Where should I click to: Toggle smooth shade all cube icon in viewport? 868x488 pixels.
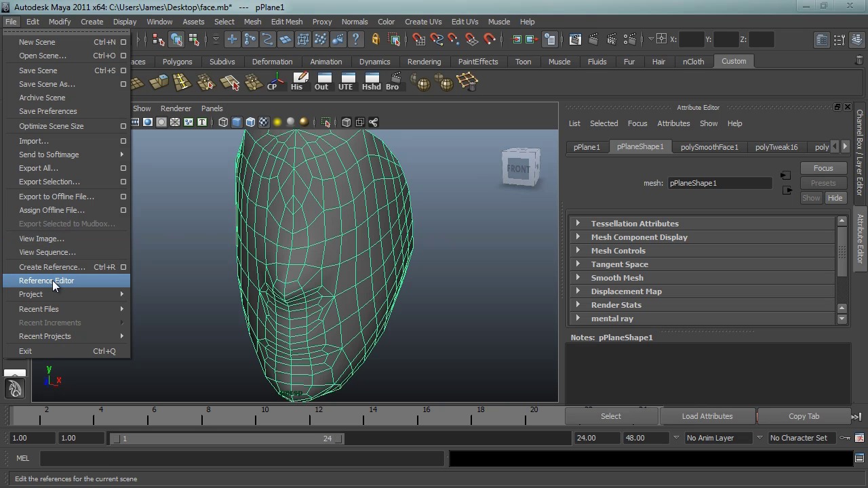237,122
